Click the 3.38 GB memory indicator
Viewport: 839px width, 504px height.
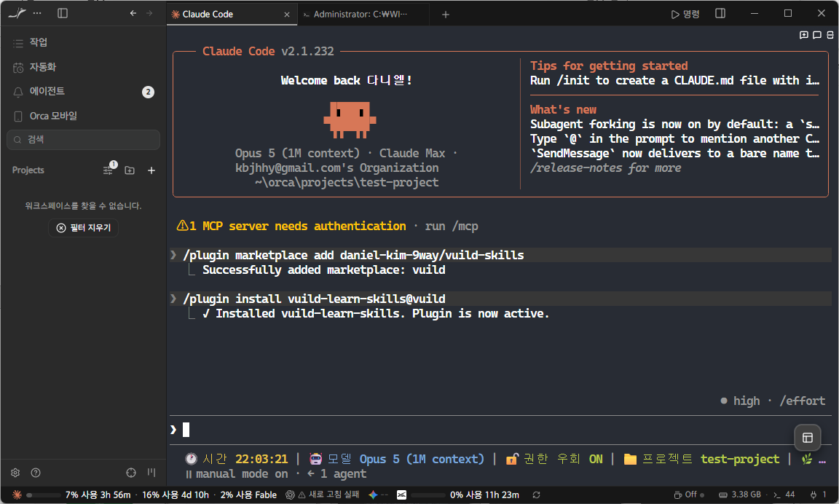click(x=739, y=495)
